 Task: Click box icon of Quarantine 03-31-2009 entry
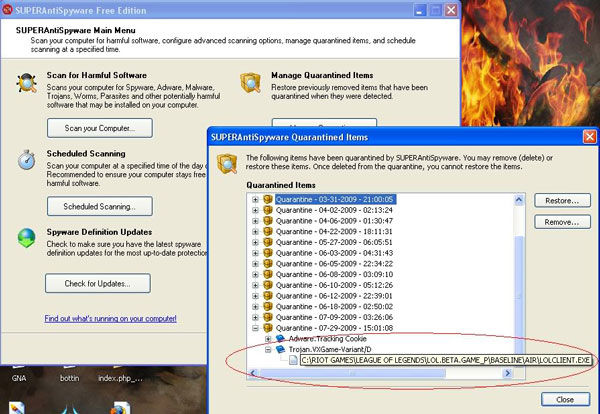[x=268, y=199]
